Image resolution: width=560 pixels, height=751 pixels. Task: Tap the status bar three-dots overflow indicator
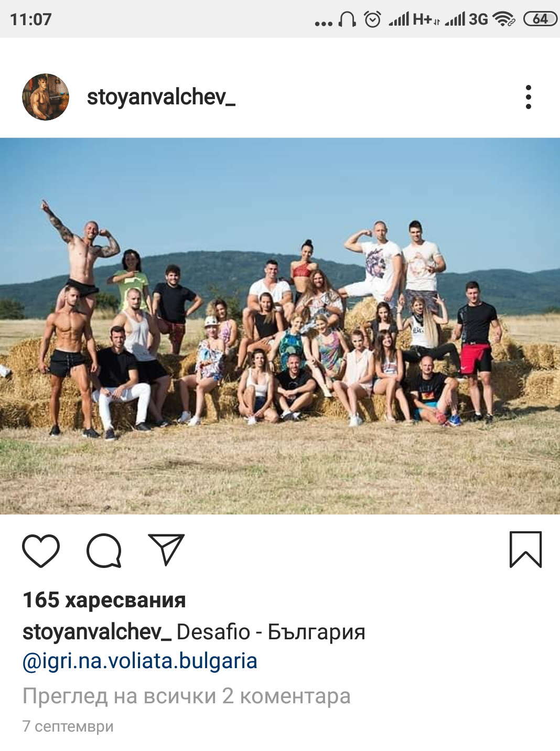324,23
